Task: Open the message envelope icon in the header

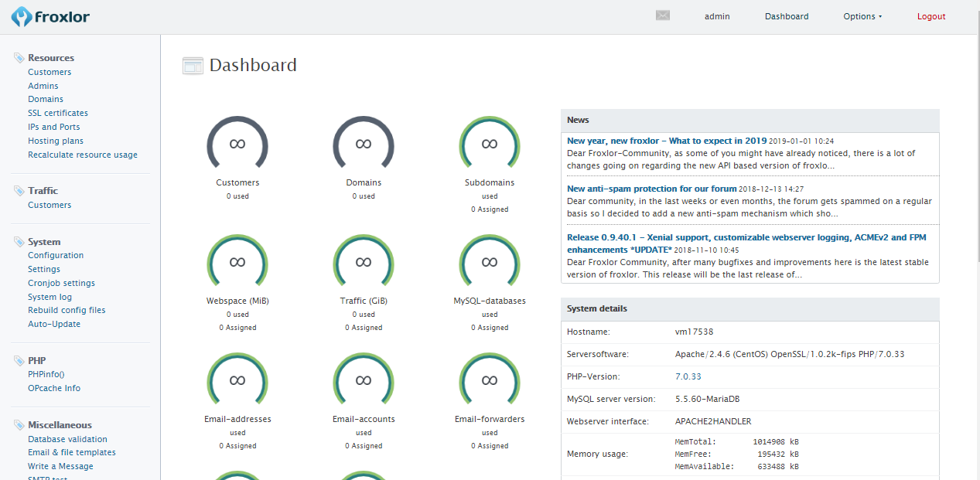Action: point(662,15)
